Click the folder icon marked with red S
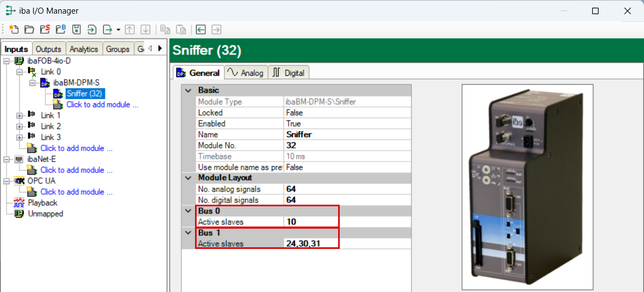Viewport: 644px width, 292px height. tap(45, 29)
